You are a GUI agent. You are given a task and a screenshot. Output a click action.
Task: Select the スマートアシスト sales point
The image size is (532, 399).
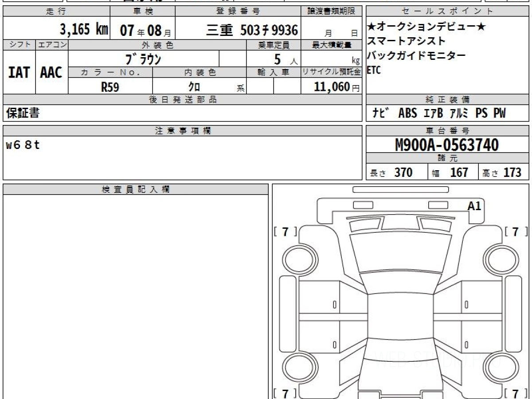coord(406,41)
